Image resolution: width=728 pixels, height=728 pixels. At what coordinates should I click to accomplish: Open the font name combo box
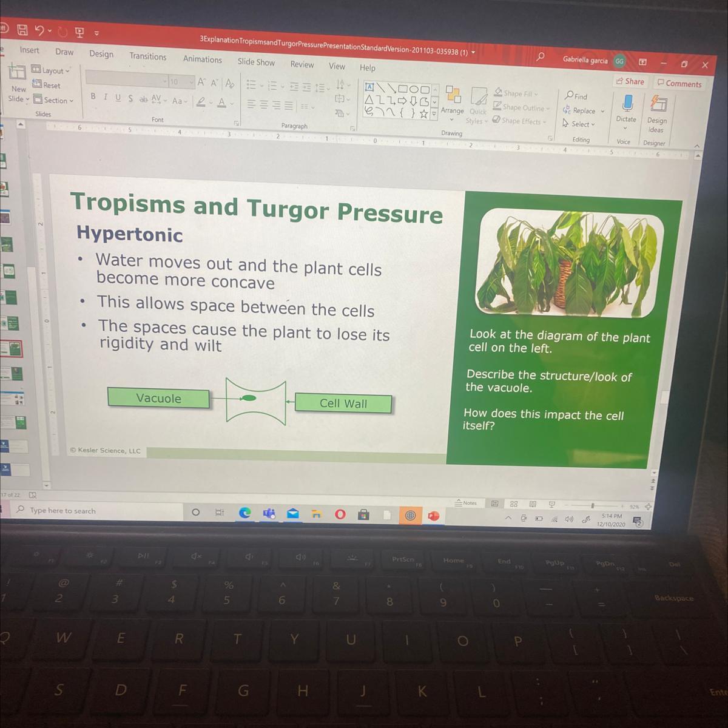pyautogui.click(x=127, y=79)
